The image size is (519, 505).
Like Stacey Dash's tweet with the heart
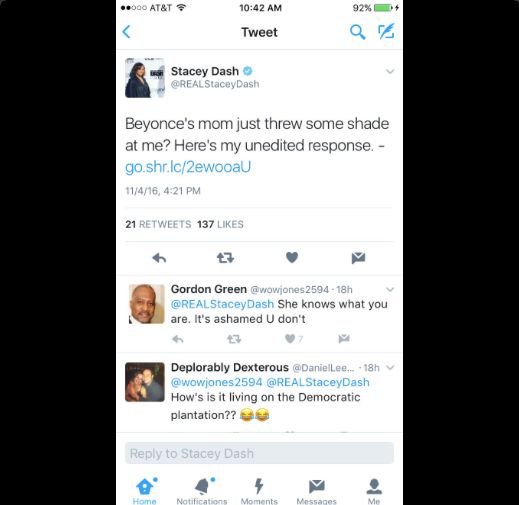click(x=292, y=257)
